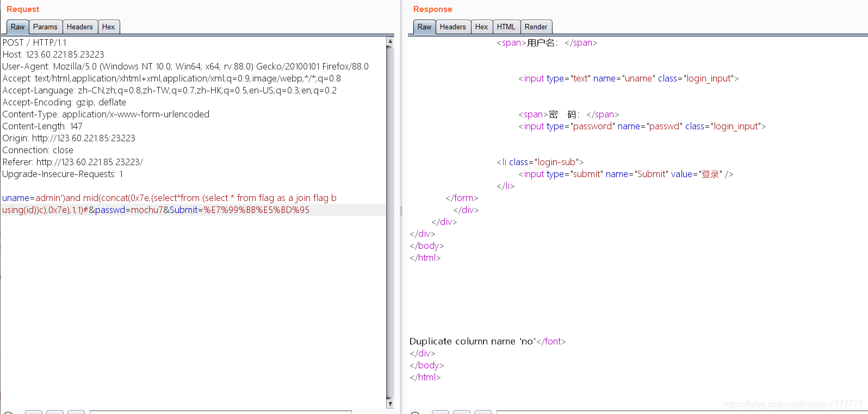The height and width of the screenshot is (414, 868).
Task: Click the 'Origin: http://123.60.221.85:23223' line
Action: point(69,138)
